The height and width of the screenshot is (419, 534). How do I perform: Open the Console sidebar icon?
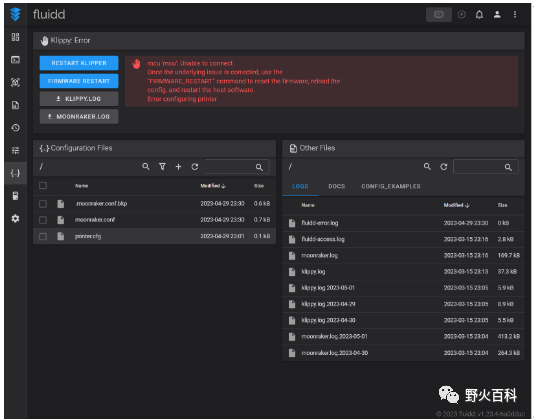pyautogui.click(x=15, y=60)
